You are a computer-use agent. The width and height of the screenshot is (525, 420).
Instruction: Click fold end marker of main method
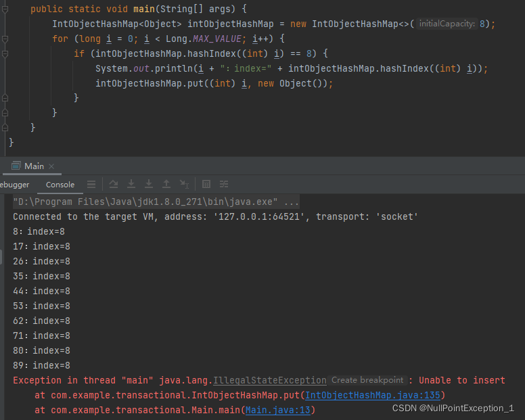pyautogui.click(x=5, y=128)
